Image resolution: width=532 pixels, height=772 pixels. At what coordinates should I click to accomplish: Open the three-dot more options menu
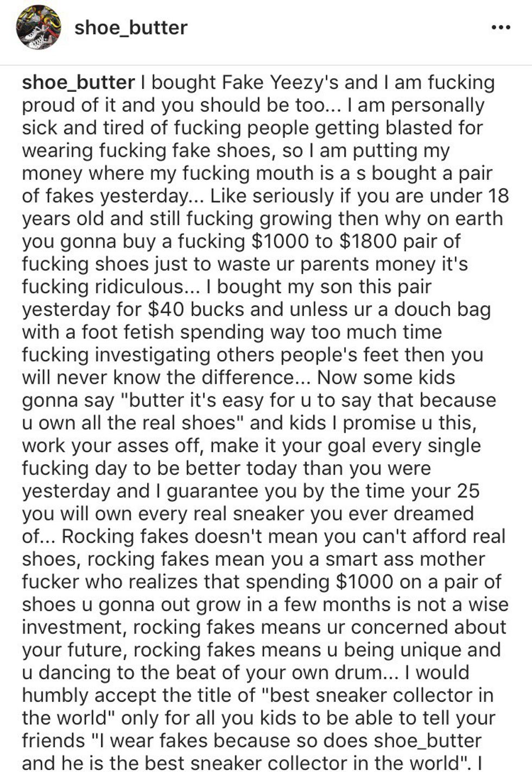500,27
